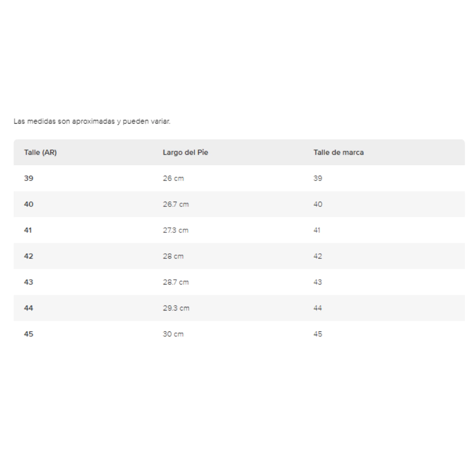The height and width of the screenshot is (476, 476).
Task: Click the 26 cm foot length cell
Action: coord(173,178)
